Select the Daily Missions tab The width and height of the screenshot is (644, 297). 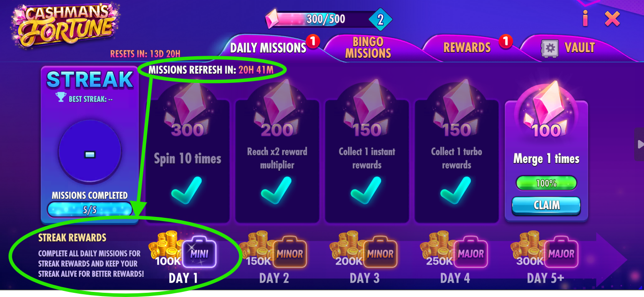(x=268, y=47)
